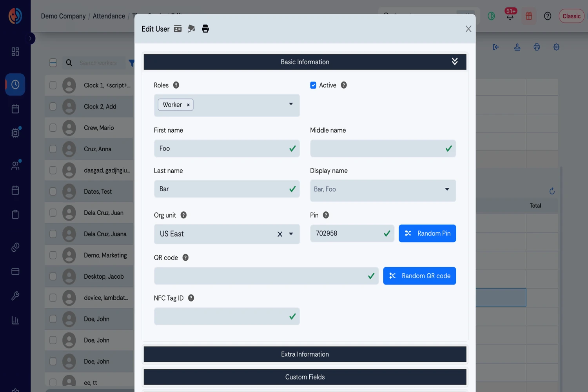Toggle the select-all workers checkbox
The width and height of the screenshot is (588, 392).
click(x=53, y=63)
